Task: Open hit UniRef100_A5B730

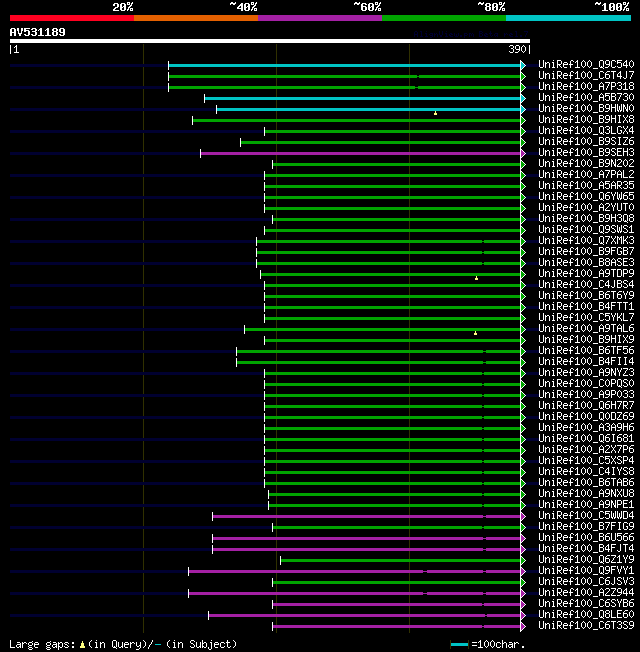Action: (x=586, y=97)
